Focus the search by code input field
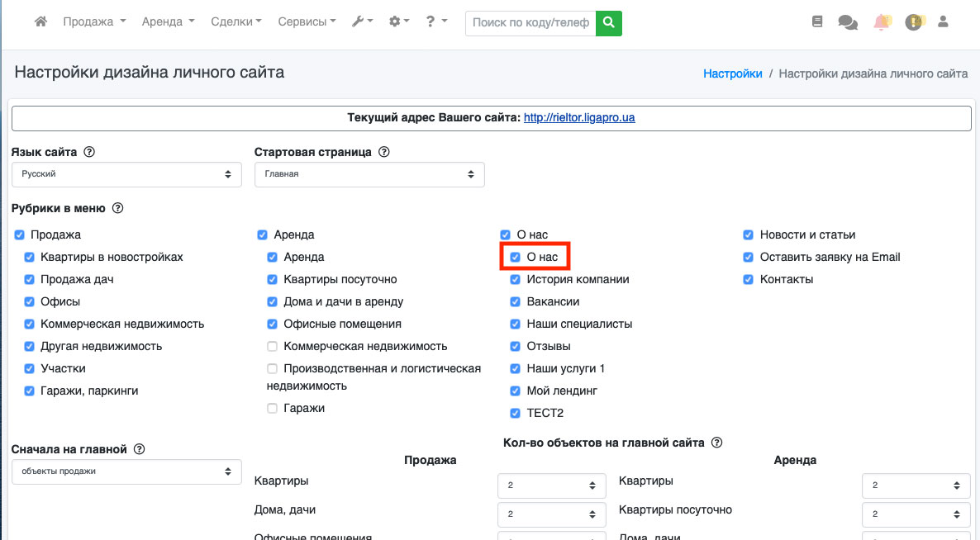The width and height of the screenshot is (980, 540). point(530,23)
